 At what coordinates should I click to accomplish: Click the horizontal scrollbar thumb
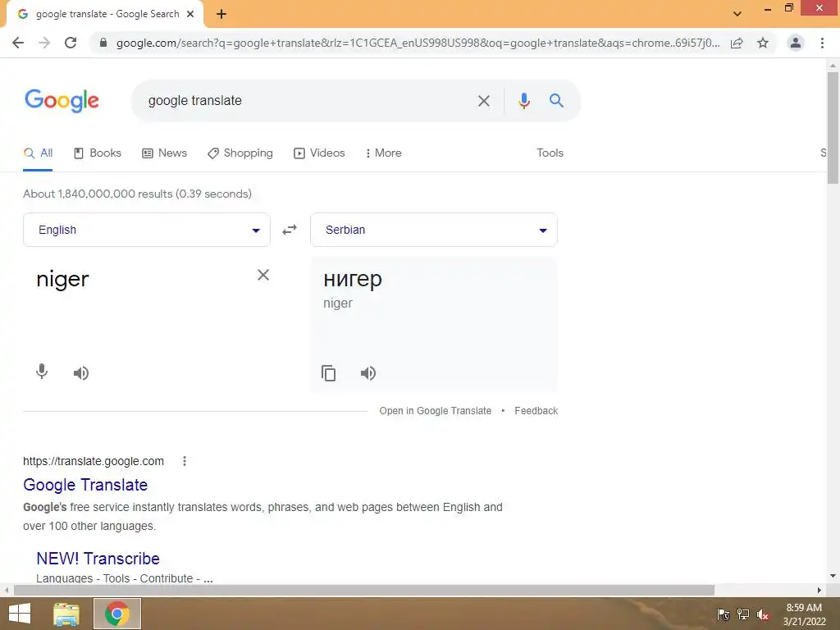coord(364,590)
